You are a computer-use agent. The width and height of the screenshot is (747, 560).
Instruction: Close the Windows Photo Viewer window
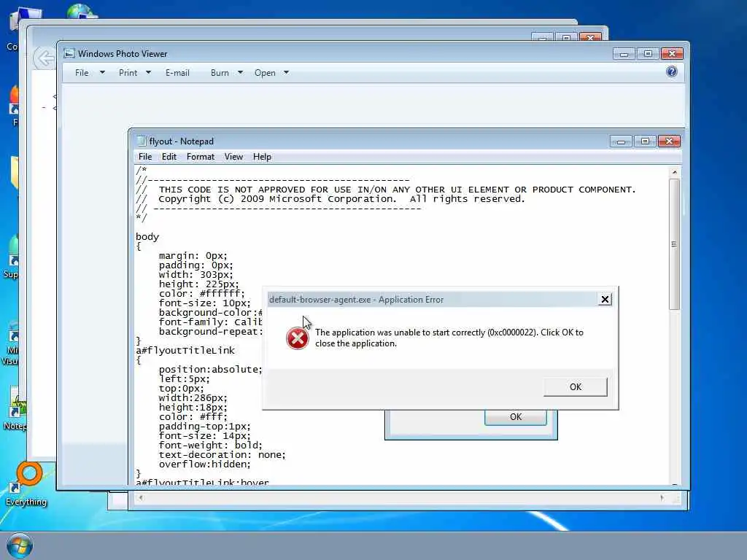point(672,54)
